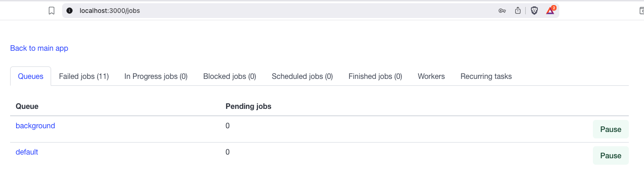
Task: Open the Brave Shields lion icon
Action: pos(534,11)
